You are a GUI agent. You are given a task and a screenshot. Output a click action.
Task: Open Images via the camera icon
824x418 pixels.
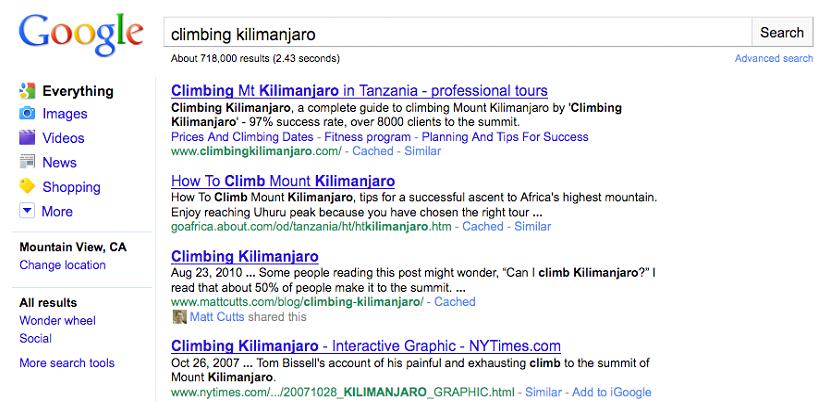(x=27, y=113)
